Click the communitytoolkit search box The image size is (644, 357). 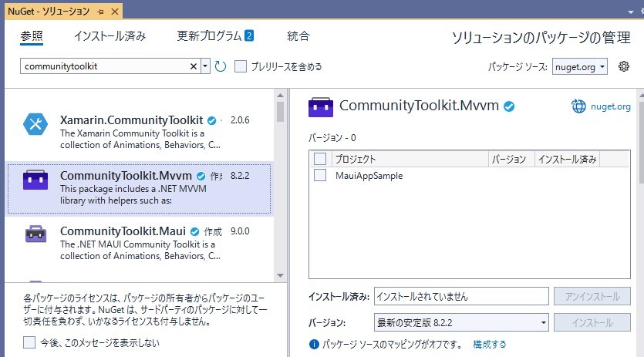(104, 66)
